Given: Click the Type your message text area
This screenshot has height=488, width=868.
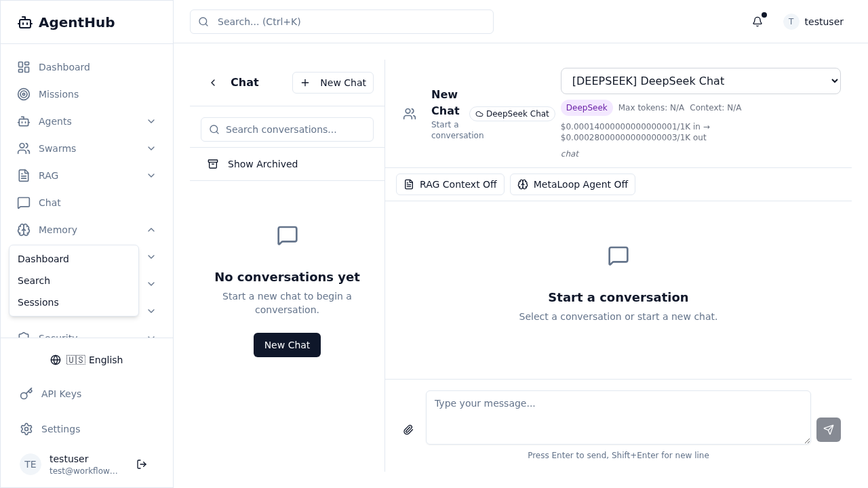Looking at the screenshot, I should [618, 417].
